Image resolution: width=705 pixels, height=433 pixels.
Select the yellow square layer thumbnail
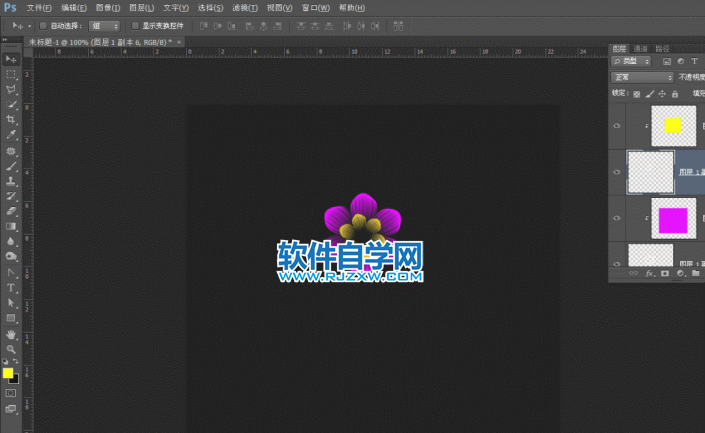674,126
